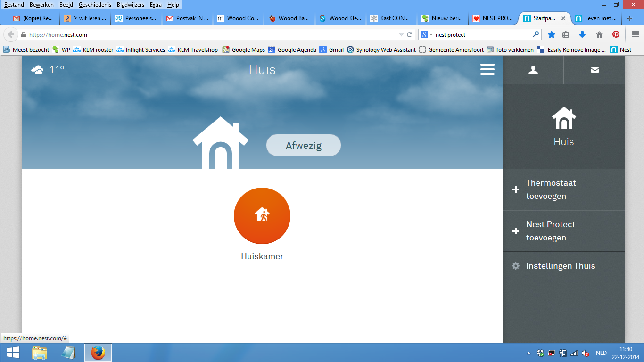Click the muted volume tray icon

point(586,353)
